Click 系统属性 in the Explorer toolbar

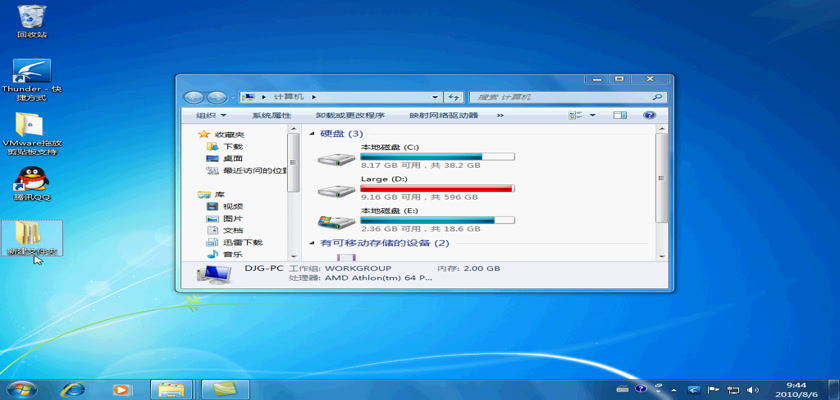271,116
